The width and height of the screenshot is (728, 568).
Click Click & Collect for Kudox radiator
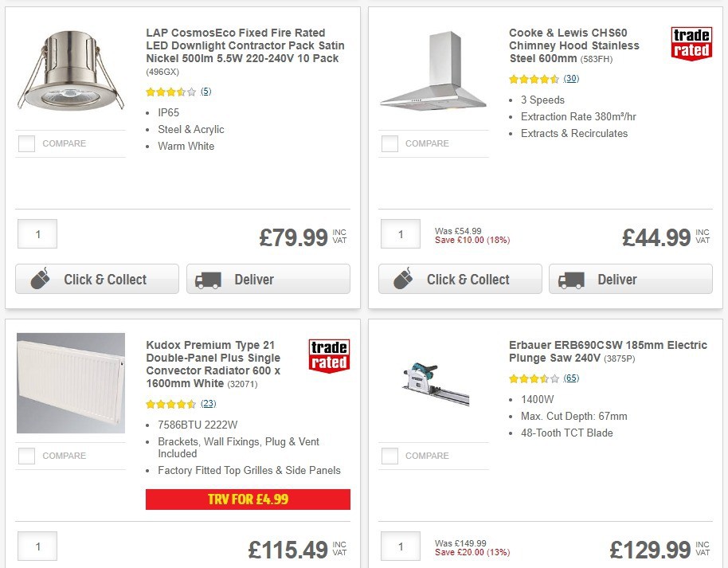(x=97, y=566)
